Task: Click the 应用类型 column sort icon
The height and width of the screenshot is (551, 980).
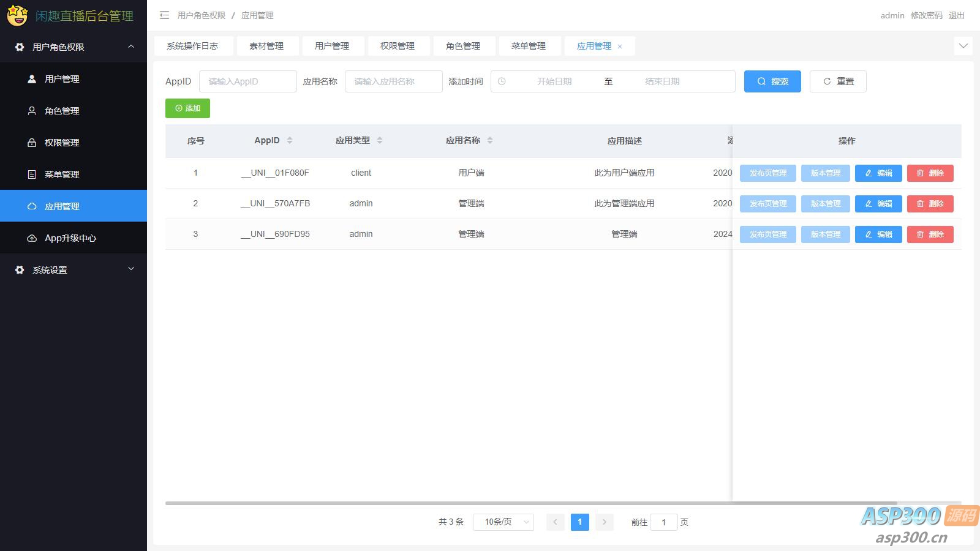Action: [x=380, y=141]
